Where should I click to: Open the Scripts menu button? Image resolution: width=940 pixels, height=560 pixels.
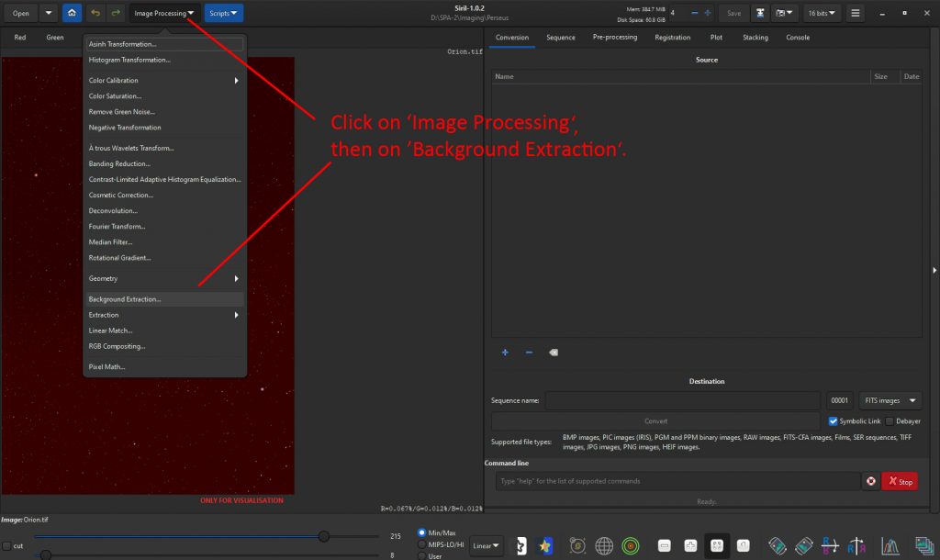click(x=224, y=13)
